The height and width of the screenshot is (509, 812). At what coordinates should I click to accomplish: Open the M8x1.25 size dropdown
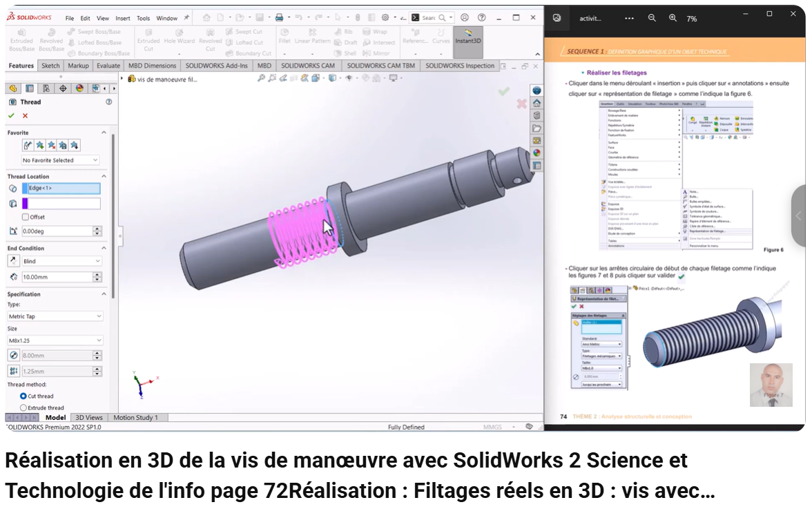(55, 340)
